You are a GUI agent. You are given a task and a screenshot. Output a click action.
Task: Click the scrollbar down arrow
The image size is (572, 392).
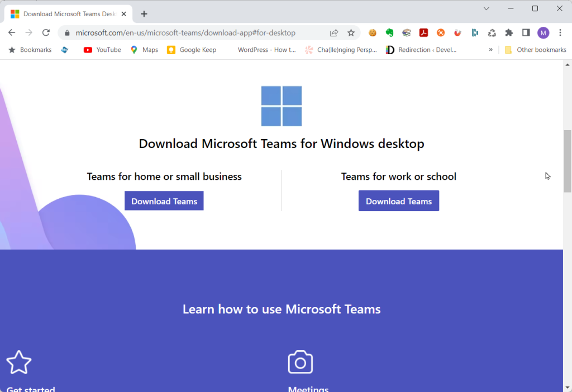tap(568, 388)
